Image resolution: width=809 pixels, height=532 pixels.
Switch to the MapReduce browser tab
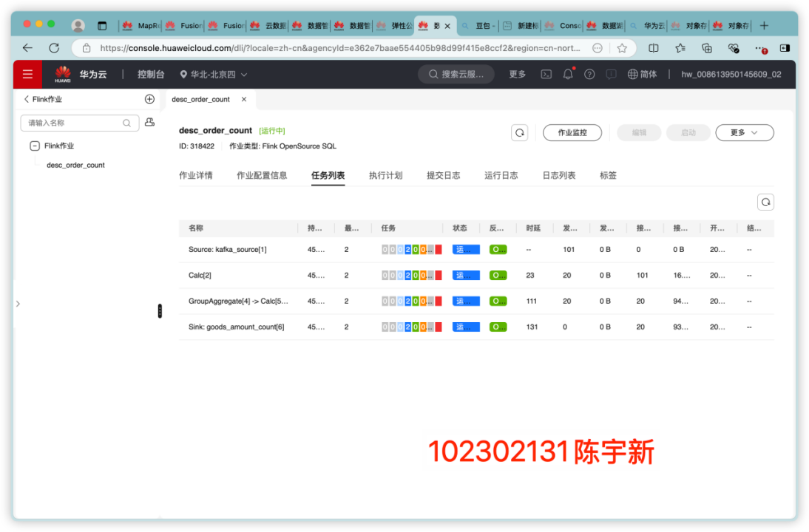tap(141, 25)
